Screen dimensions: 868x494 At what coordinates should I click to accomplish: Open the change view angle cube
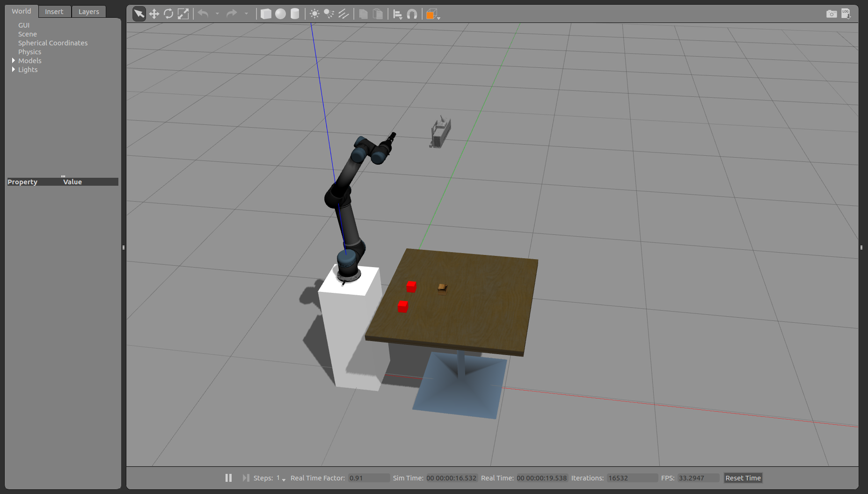pyautogui.click(x=432, y=14)
